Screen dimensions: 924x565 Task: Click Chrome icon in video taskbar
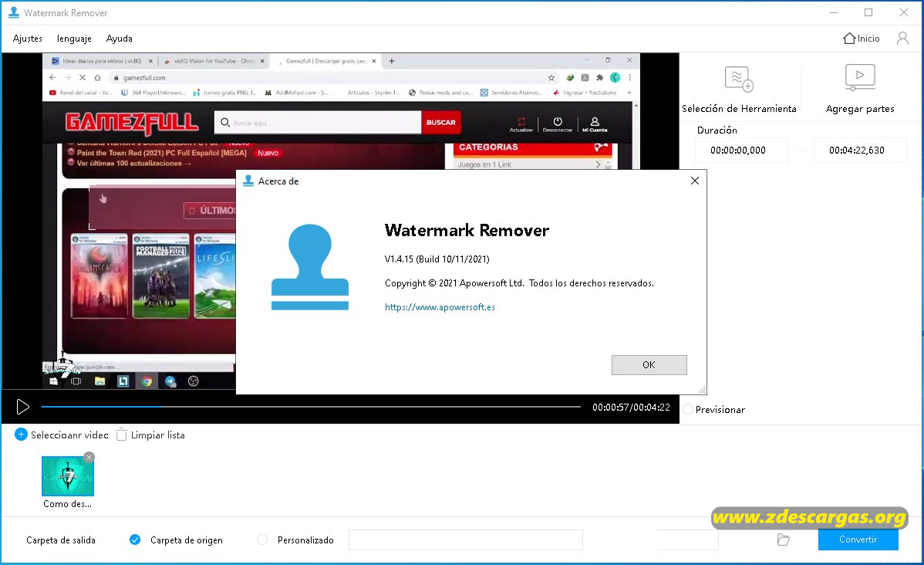[147, 381]
